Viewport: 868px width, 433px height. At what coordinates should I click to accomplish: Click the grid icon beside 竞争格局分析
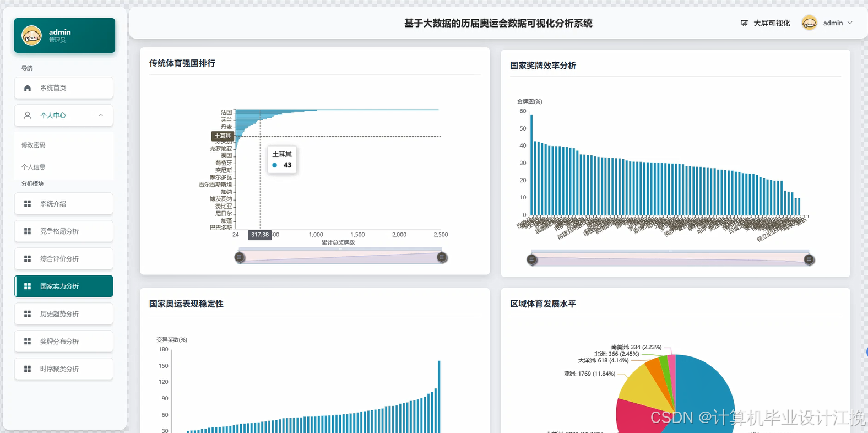pyautogui.click(x=28, y=231)
